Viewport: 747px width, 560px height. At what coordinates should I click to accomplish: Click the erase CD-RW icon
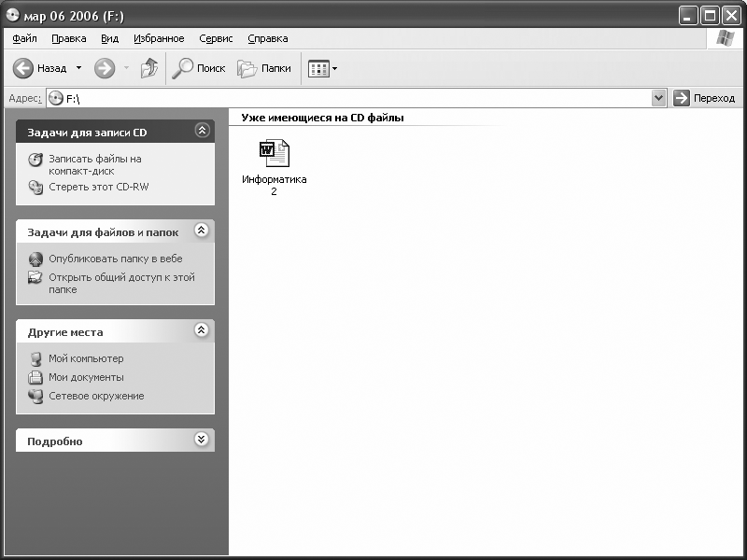click(35, 188)
